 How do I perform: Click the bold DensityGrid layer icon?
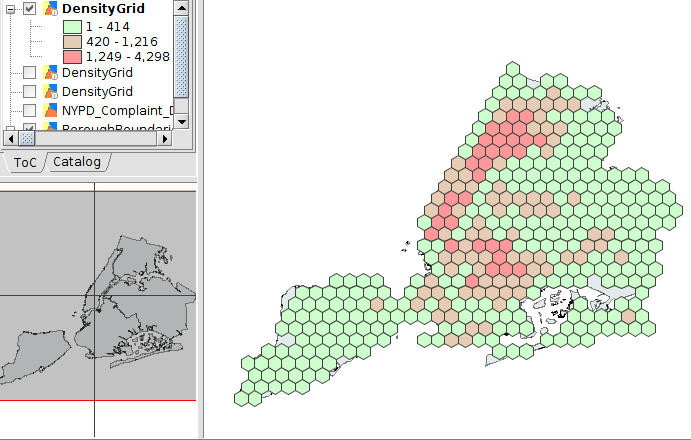pos(49,8)
